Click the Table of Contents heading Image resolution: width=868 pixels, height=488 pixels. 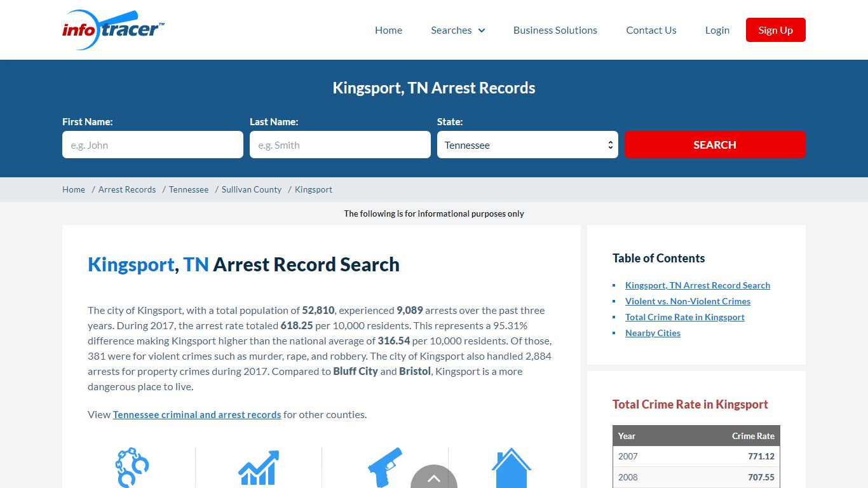coord(658,258)
